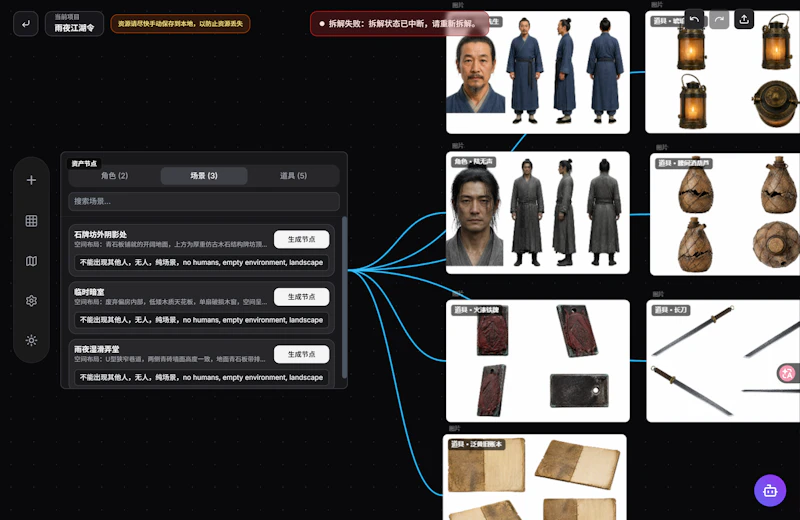Screen dimensions: 800x520
Task: Select the 临时暗室 scene title
Action: click(89, 292)
